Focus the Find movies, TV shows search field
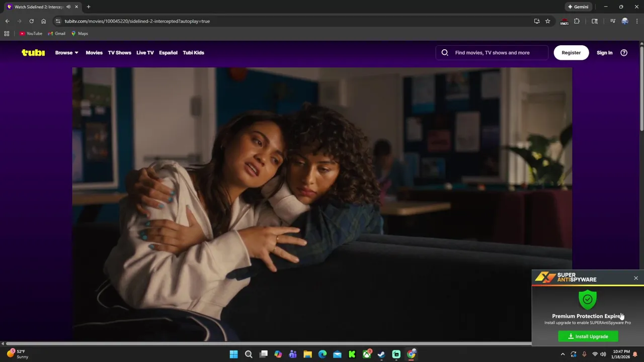644x362 pixels. [492, 52]
